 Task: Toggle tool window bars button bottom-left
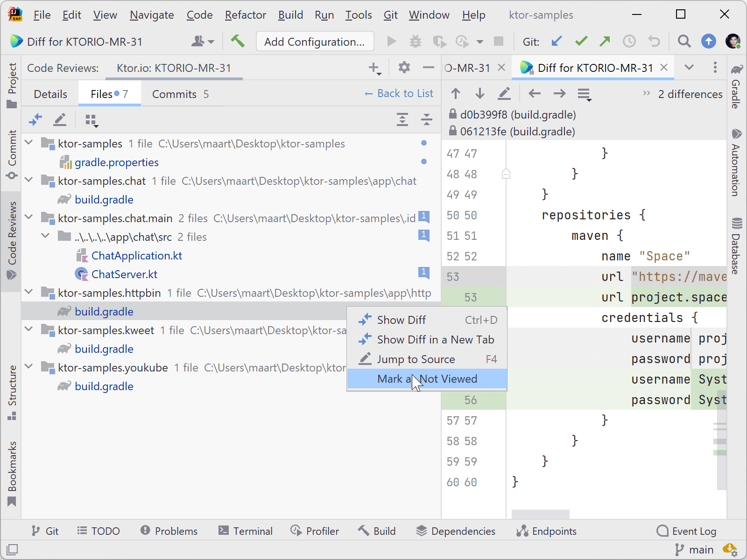(x=13, y=549)
